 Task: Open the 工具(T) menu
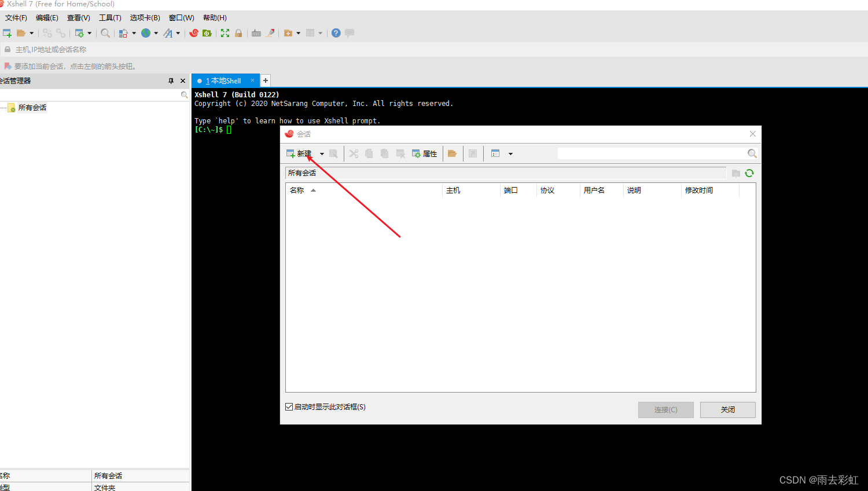[x=110, y=18]
